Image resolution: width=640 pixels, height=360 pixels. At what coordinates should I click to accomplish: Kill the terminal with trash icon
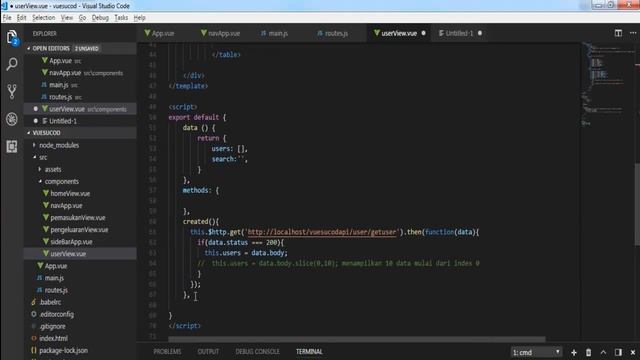589,352
